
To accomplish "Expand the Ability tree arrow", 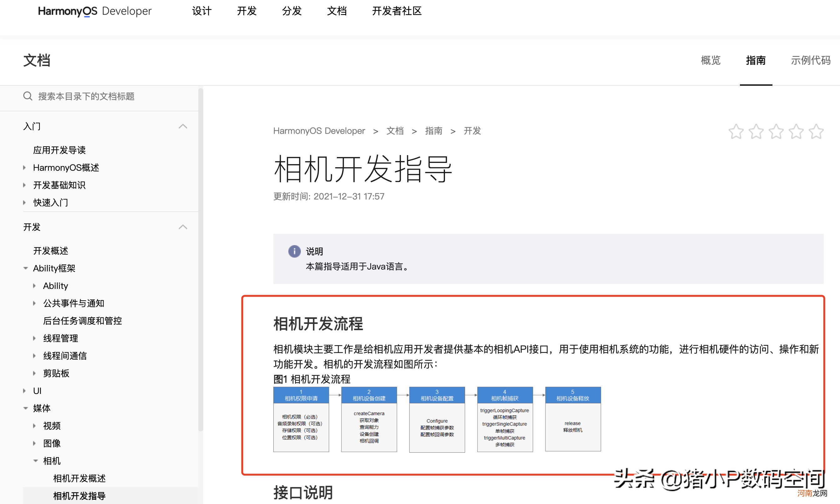I will (34, 286).
